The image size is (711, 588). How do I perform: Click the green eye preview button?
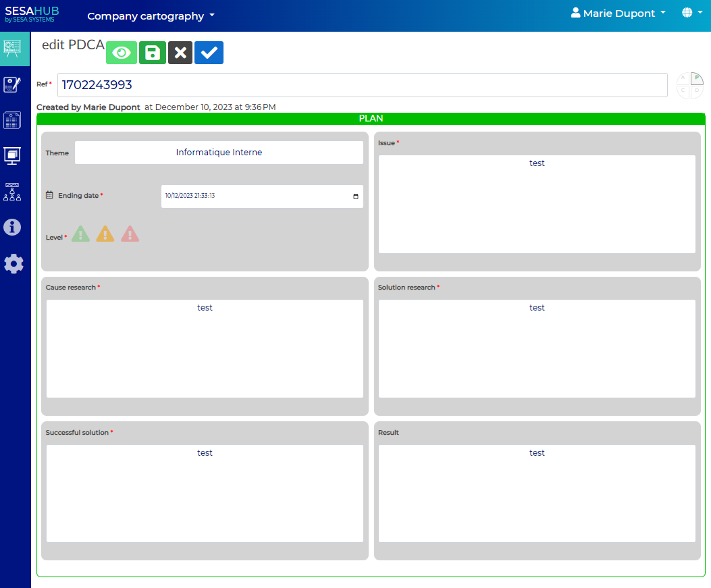tap(122, 53)
